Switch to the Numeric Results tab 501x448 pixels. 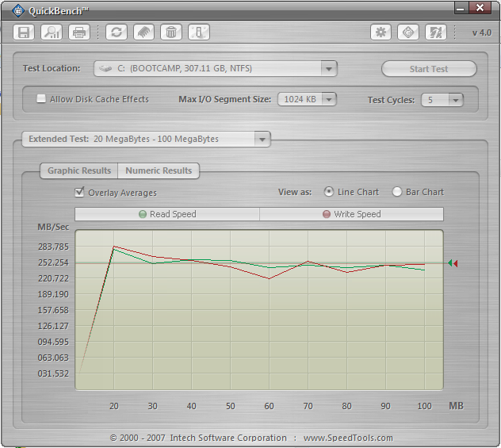tap(159, 170)
